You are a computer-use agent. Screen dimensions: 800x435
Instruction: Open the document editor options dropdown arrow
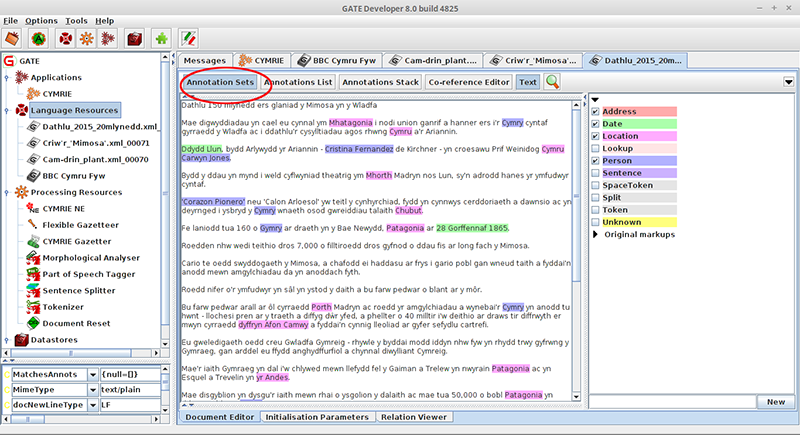tap(789, 82)
